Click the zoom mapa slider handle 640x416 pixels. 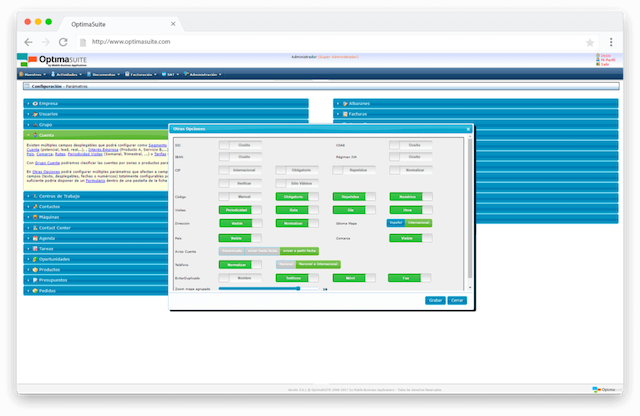(299, 288)
